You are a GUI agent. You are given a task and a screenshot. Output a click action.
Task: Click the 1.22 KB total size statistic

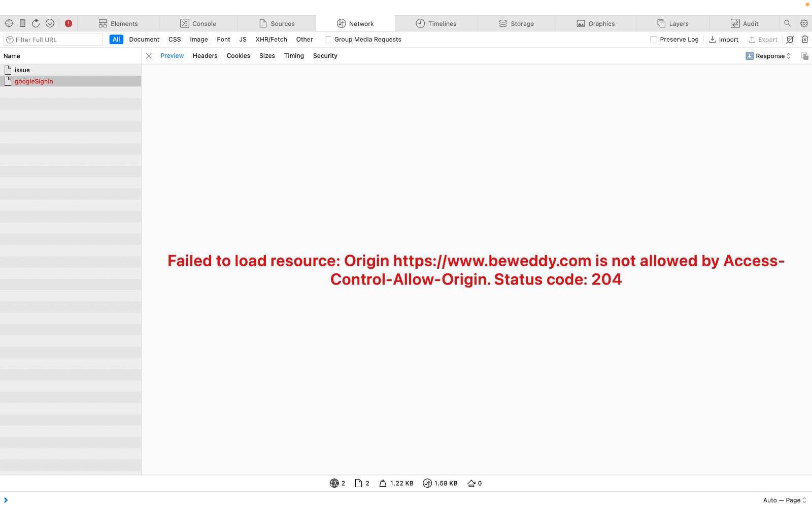pyautogui.click(x=396, y=483)
